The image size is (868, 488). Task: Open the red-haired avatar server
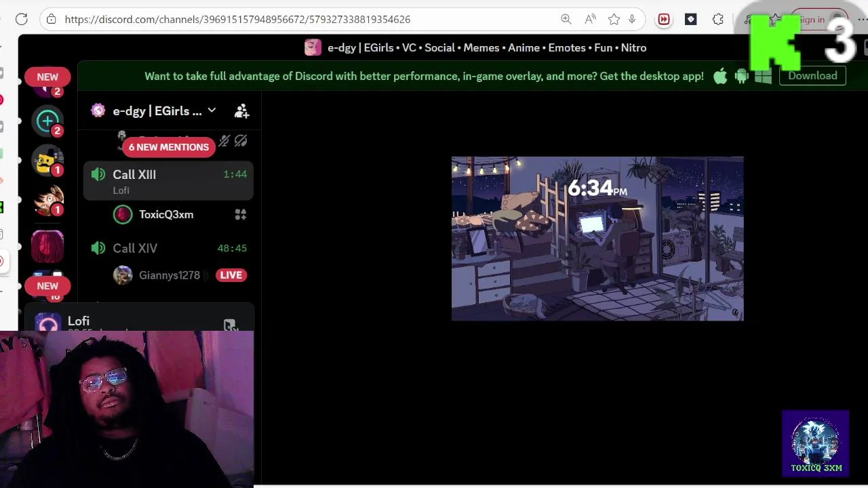click(47, 245)
